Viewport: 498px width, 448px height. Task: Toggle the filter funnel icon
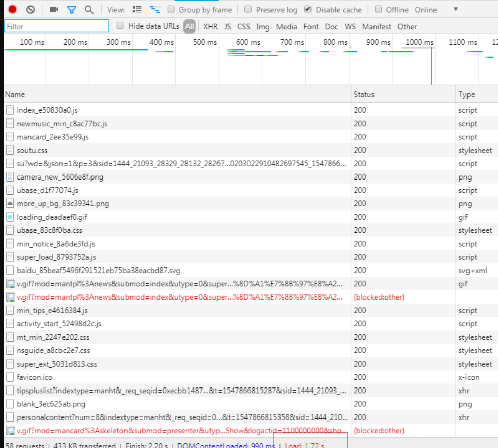pyautogui.click(x=72, y=10)
